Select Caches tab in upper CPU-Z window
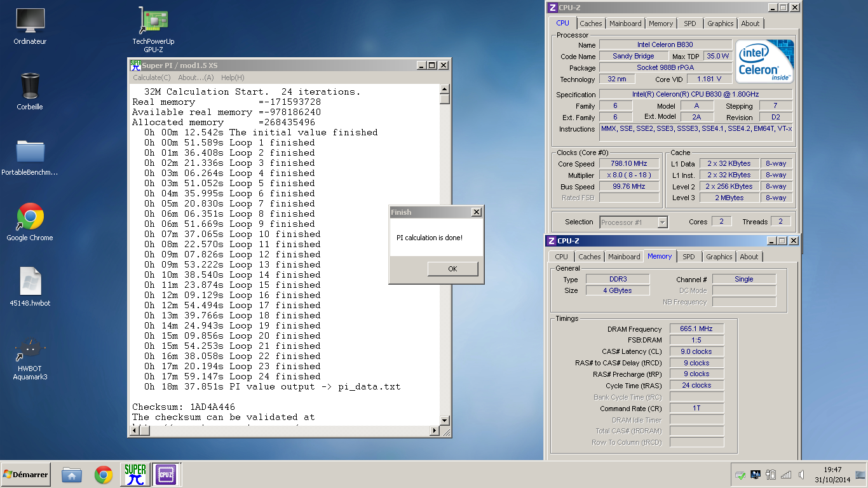868x488 pixels. click(x=591, y=24)
